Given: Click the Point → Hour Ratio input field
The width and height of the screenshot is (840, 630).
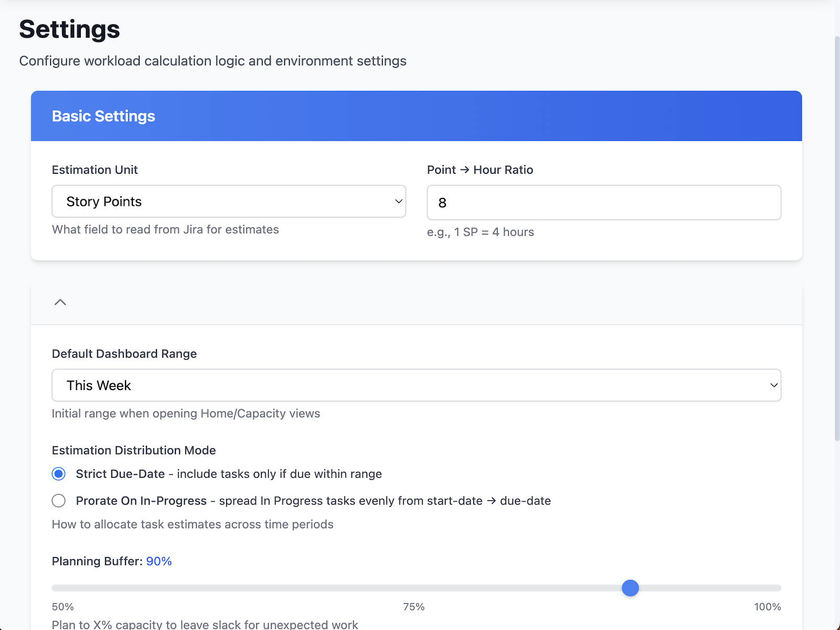Looking at the screenshot, I should [604, 202].
